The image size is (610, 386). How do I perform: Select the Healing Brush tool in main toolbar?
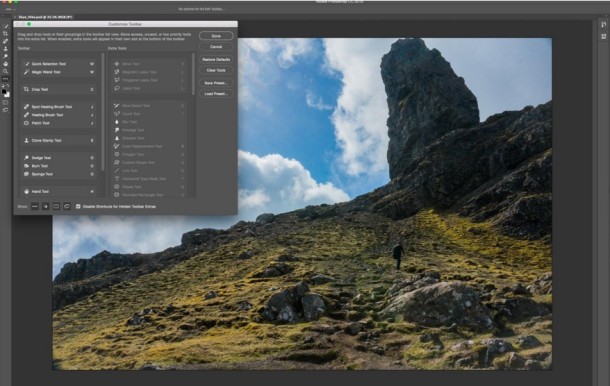[5, 41]
